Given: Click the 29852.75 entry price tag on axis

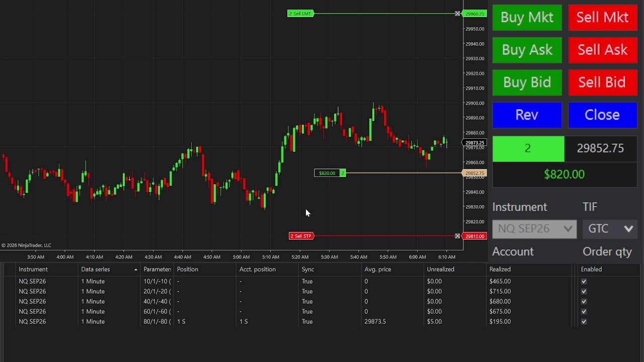Looking at the screenshot, I should tap(474, 173).
